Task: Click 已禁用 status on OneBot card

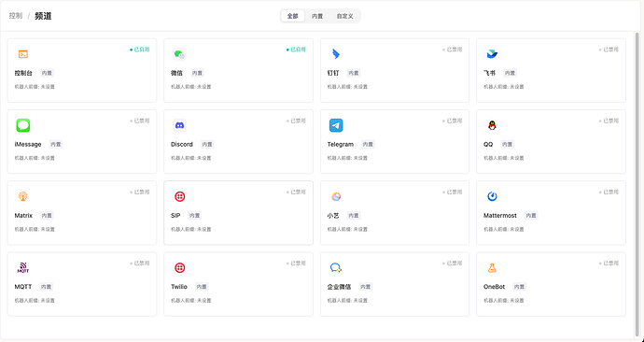Action: tap(609, 264)
